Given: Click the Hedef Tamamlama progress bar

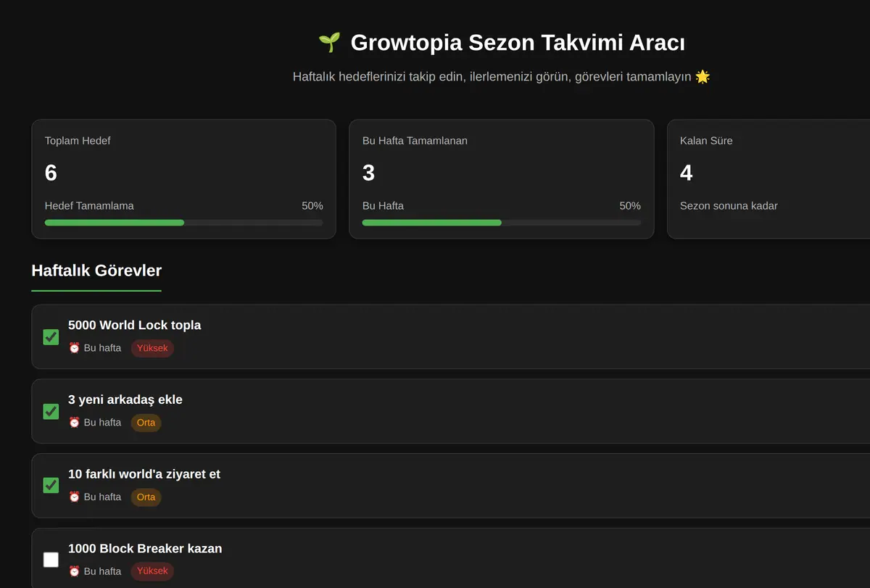Looking at the screenshot, I should click(x=184, y=223).
